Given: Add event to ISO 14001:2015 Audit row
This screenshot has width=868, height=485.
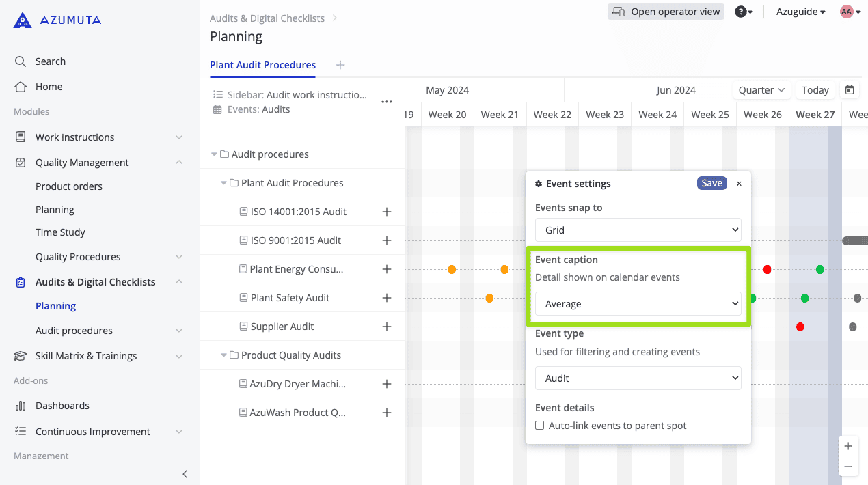Looking at the screenshot, I should (x=387, y=212).
